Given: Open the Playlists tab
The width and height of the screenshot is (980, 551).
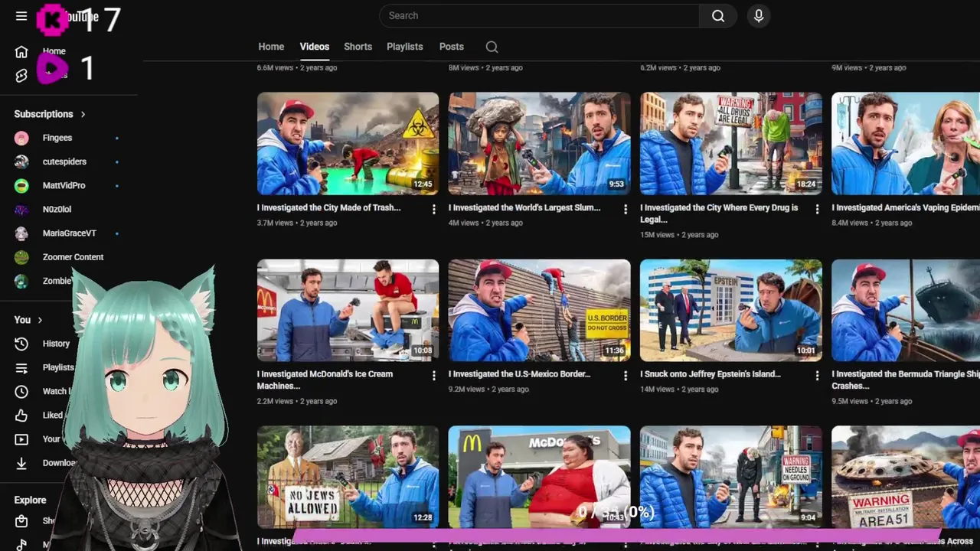Looking at the screenshot, I should 405,47.
